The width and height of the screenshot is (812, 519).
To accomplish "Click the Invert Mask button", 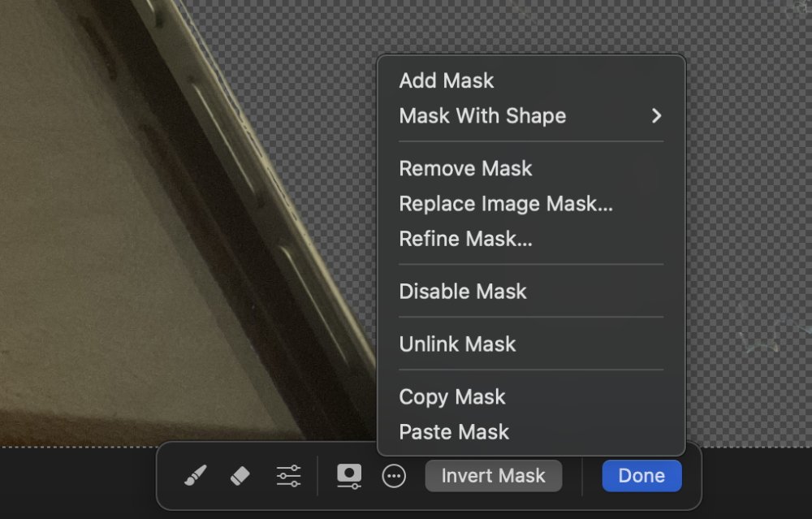I will [493, 476].
